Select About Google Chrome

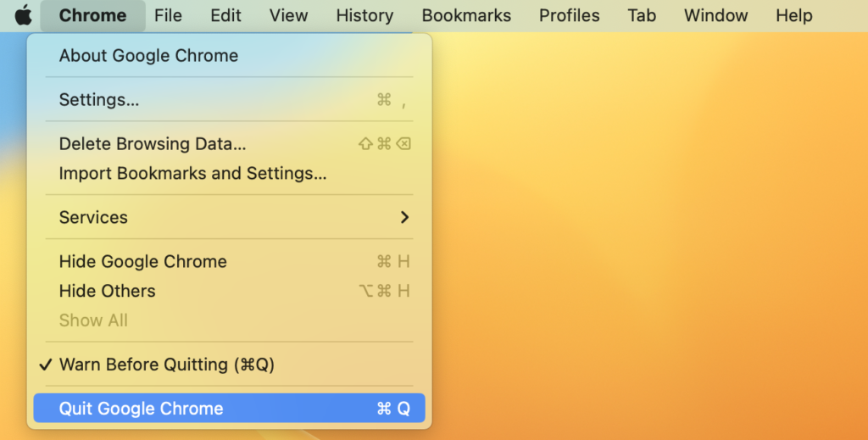pyautogui.click(x=229, y=55)
